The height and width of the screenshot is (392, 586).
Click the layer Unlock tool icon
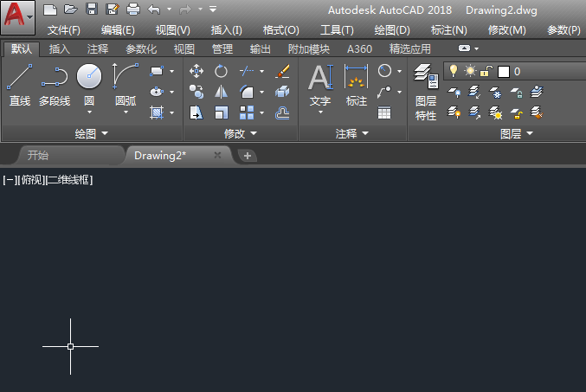coord(516,112)
